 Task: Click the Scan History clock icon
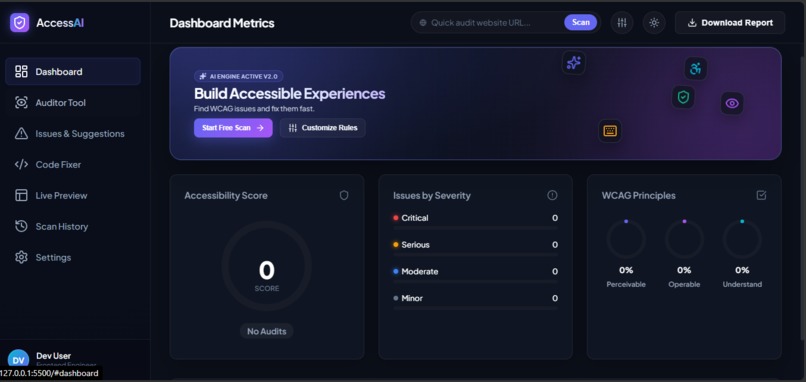(21, 226)
